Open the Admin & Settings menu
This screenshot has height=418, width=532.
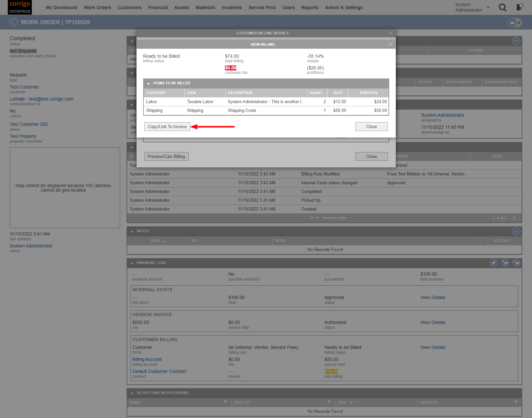344,7
